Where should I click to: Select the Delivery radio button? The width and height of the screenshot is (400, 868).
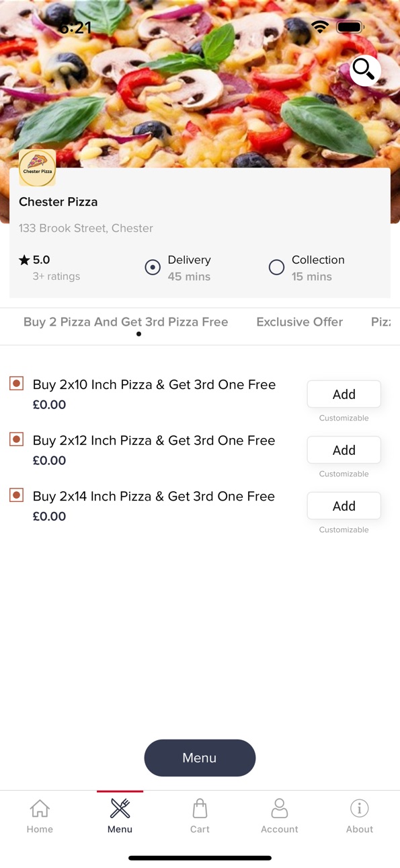[x=153, y=267]
